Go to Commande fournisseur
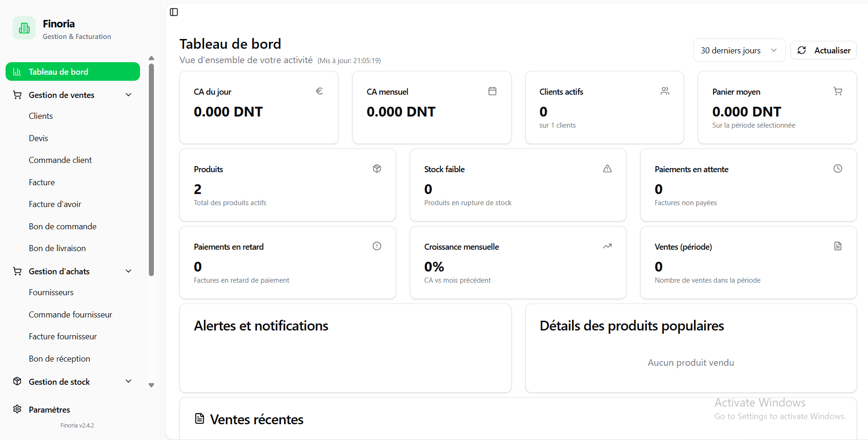This screenshot has width=868, height=440. (x=70, y=315)
